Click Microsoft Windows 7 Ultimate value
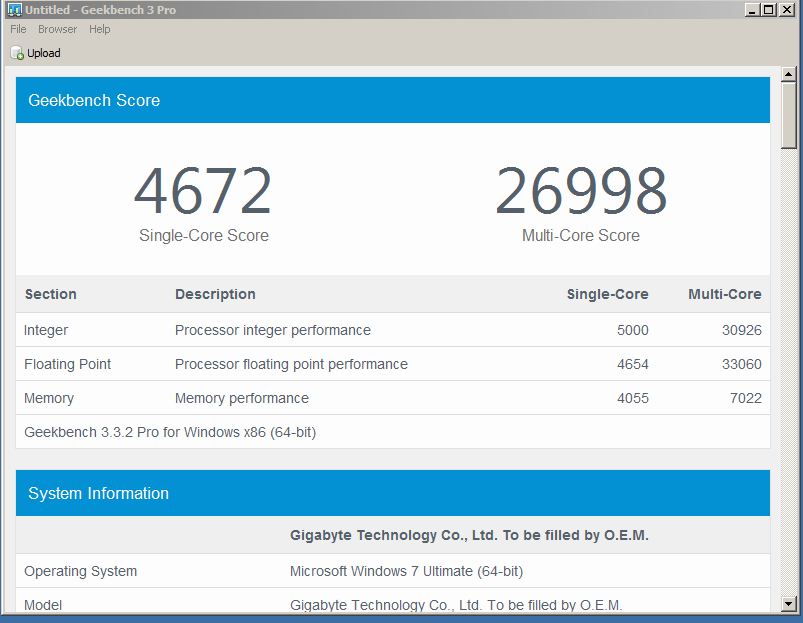Screen dimensions: 803x623 [407, 571]
